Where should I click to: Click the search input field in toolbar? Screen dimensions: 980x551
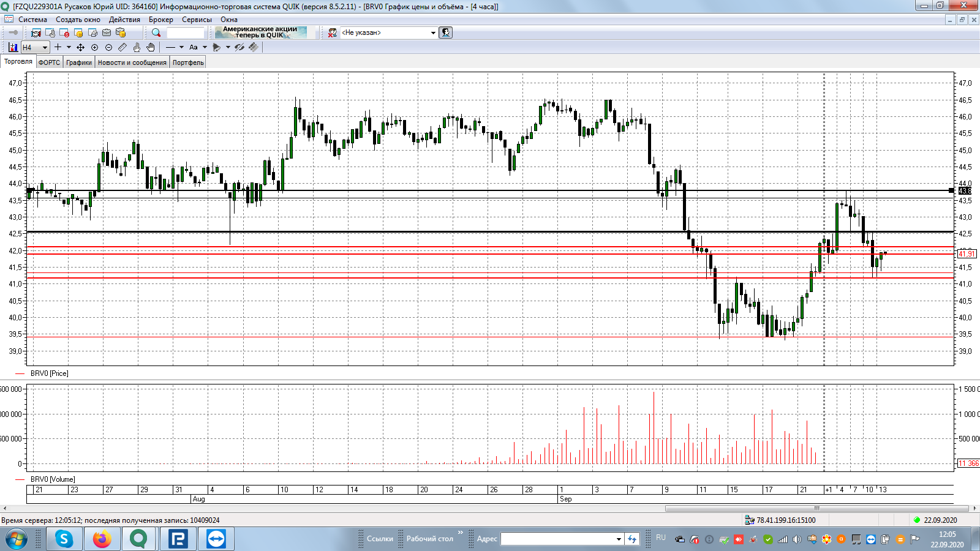point(186,32)
